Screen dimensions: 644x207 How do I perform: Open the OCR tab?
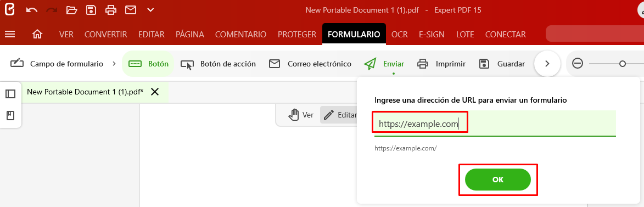[400, 35]
